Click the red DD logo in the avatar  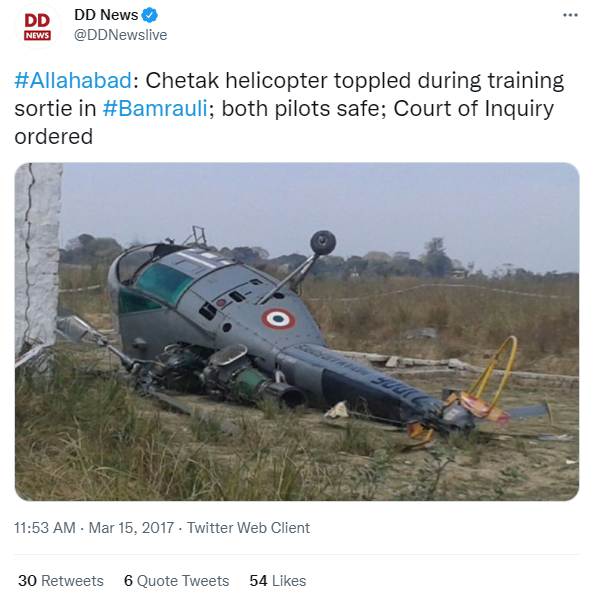click(x=37, y=20)
